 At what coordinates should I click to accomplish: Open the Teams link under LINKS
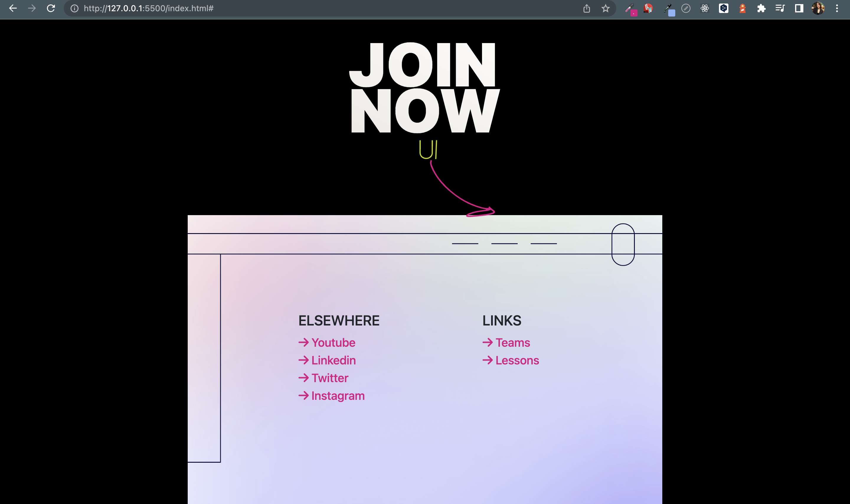[x=512, y=343]
